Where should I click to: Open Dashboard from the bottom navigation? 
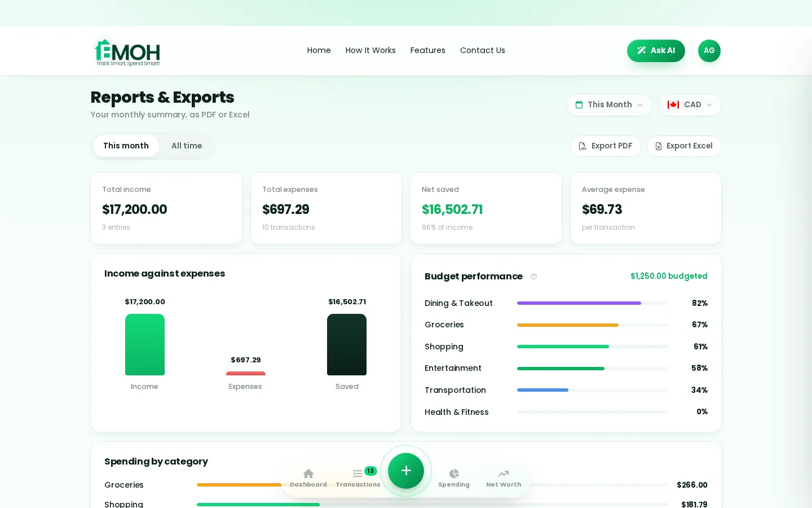[308, 478]
